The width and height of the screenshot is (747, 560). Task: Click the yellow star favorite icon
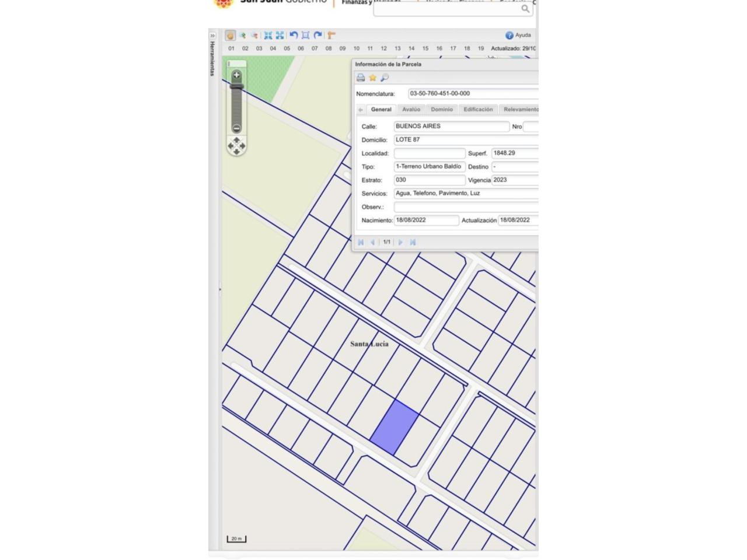pyautogui.click(x=372, y=78)
